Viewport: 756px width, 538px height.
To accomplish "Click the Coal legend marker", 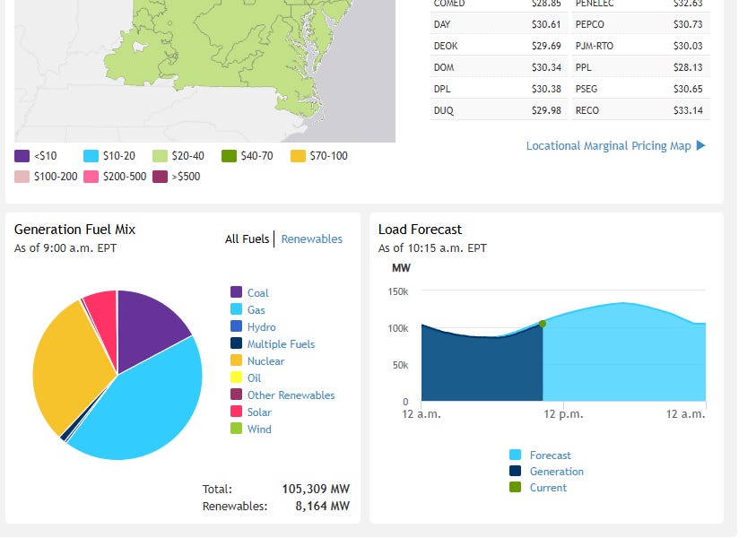I will coord(236,292).
